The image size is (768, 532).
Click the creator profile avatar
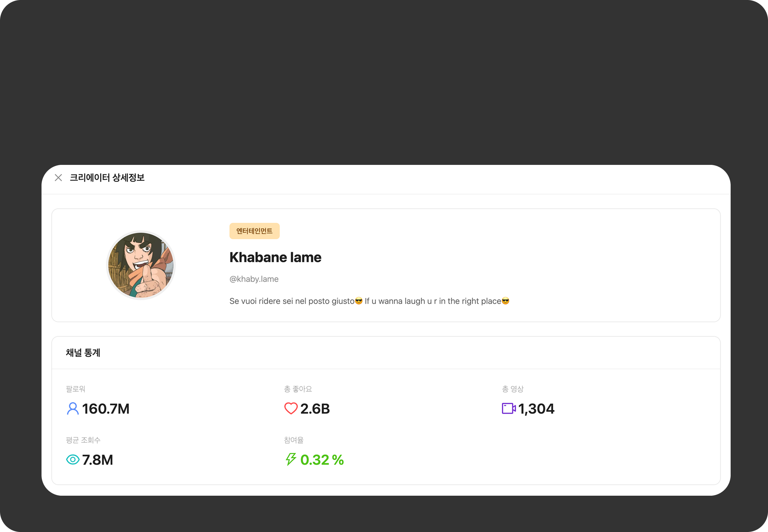coord(141,265)
